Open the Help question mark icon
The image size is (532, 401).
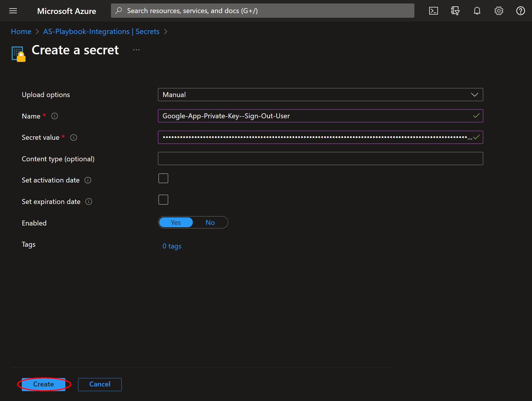coord(520,11)
